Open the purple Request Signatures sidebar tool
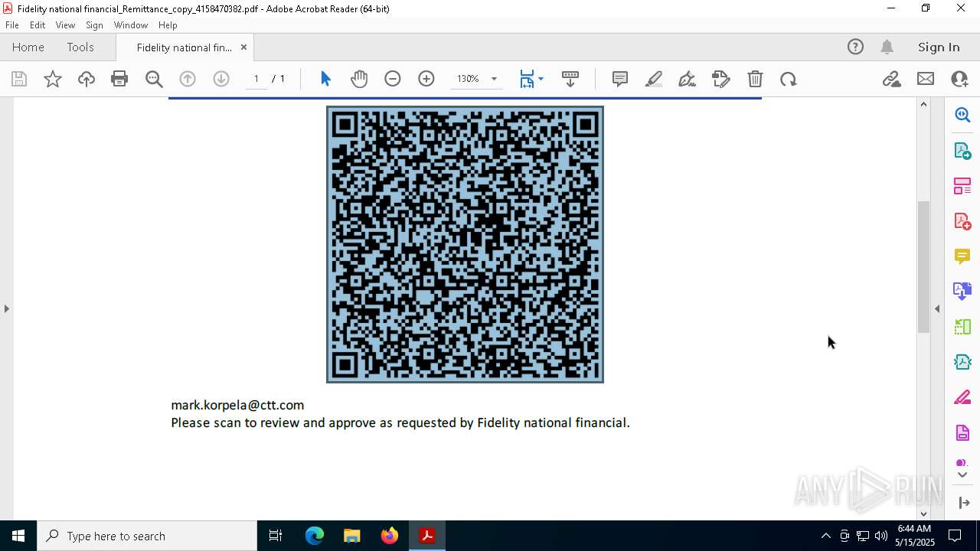Image resolution: width=980 pixels, height=551 pixels. pos(962,433)
